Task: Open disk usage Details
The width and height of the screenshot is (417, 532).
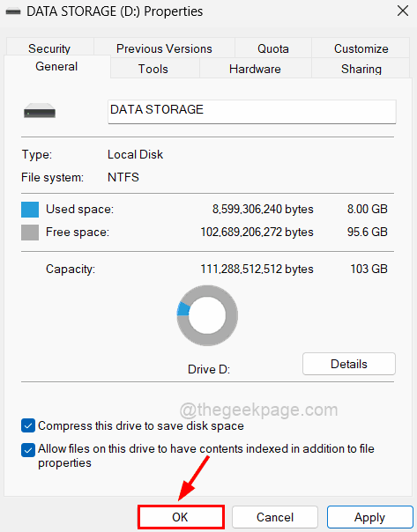Action: pos(349,364)
